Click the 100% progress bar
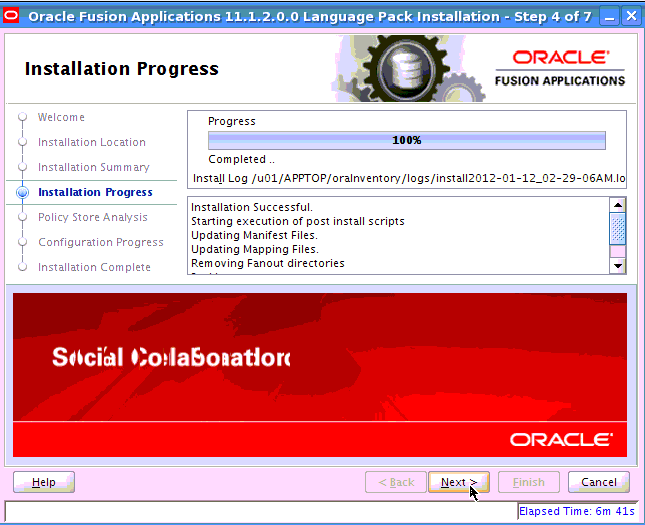645x525 pixels. pos(407,140)
